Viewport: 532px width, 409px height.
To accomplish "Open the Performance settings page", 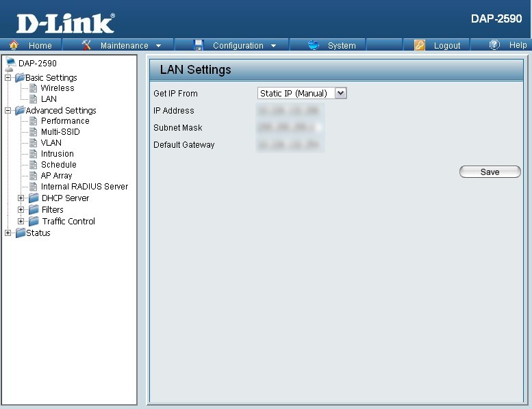I will (65, 121).
